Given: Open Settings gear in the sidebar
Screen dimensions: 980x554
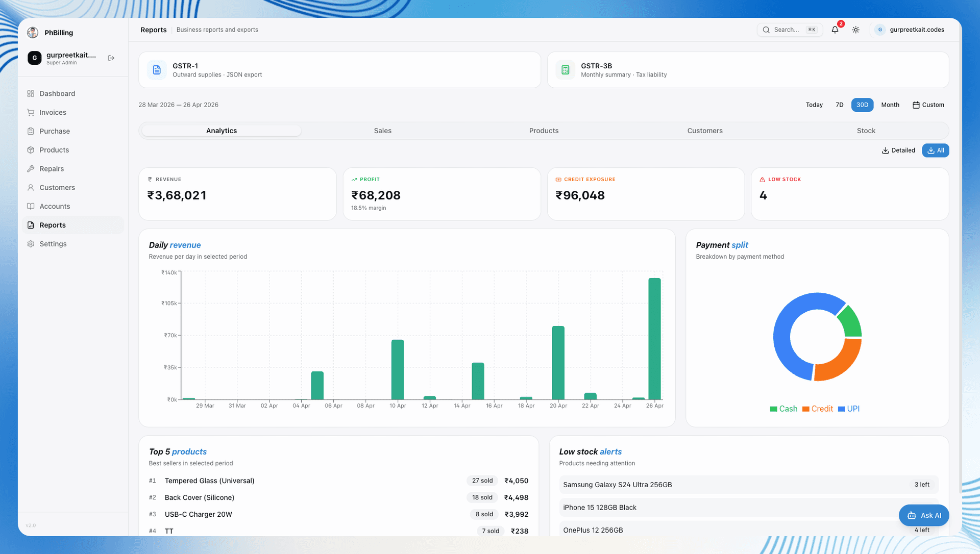Looking at the screenshot, I should pyautogui.click(x=73, y=244).
